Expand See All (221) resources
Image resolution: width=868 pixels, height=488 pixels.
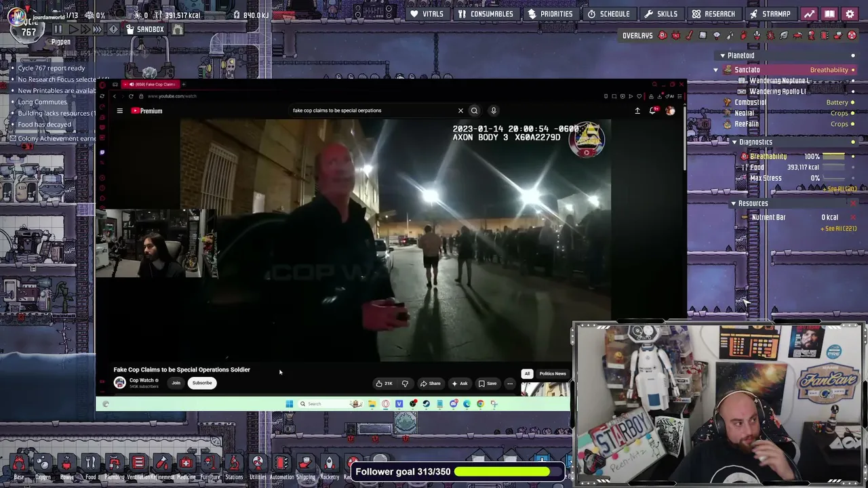click(839, 228)
